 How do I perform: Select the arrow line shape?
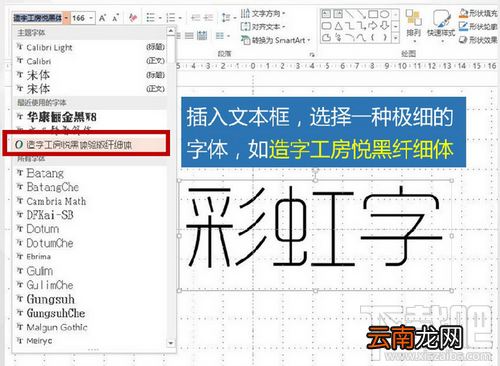click(x=361, y=14)
